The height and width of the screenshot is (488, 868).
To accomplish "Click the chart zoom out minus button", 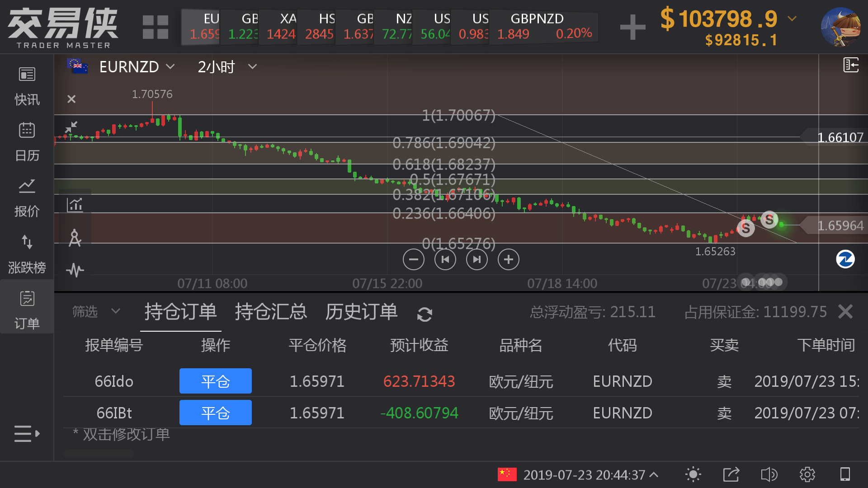I will pyautogui.click(x=413, y=259).
